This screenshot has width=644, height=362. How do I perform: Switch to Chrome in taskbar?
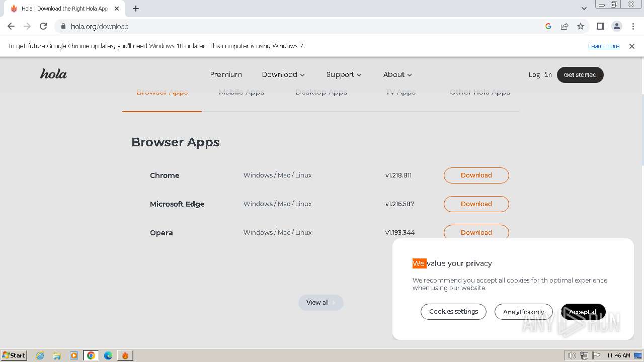tap(91, 355)
